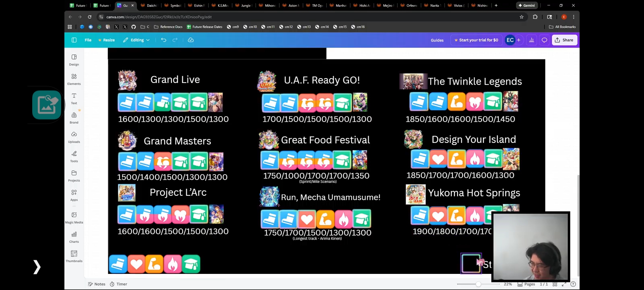This screenshot has width=644, height=290.
Task: Open a new browser tab
Action: (x=496, y=5)
